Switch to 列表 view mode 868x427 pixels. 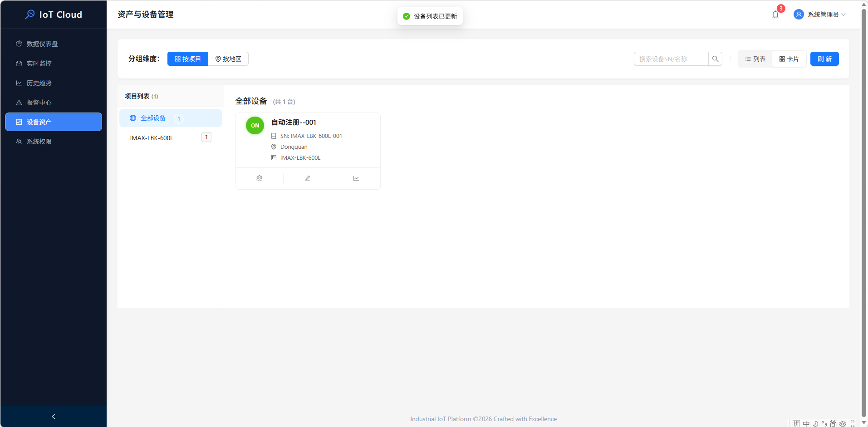pyautogui.click(x=755, y=59)
